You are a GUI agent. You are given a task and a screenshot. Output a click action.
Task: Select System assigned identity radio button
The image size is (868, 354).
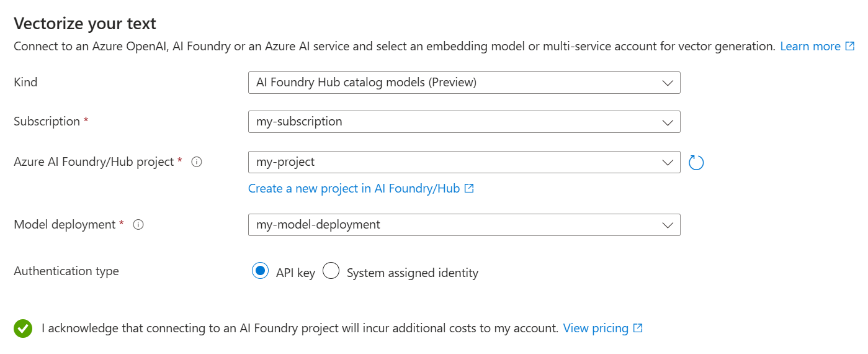coord(331,271)
